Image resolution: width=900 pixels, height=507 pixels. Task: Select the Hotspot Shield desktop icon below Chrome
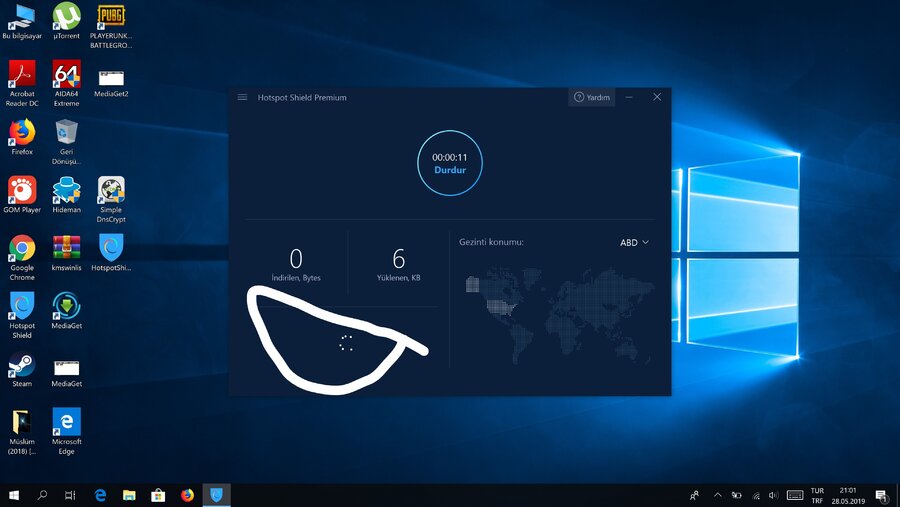[22, 316]
